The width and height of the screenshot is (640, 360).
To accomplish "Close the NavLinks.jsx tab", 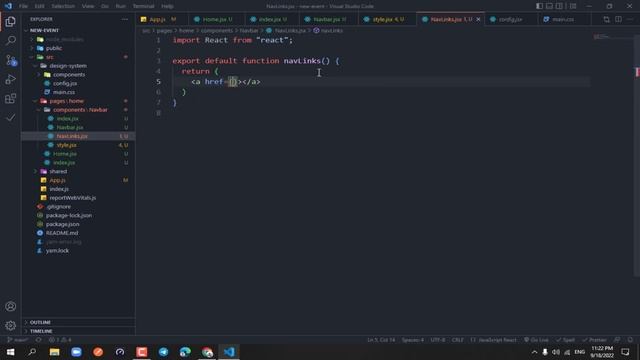I will pyautogui.click(x=478, y=19).
